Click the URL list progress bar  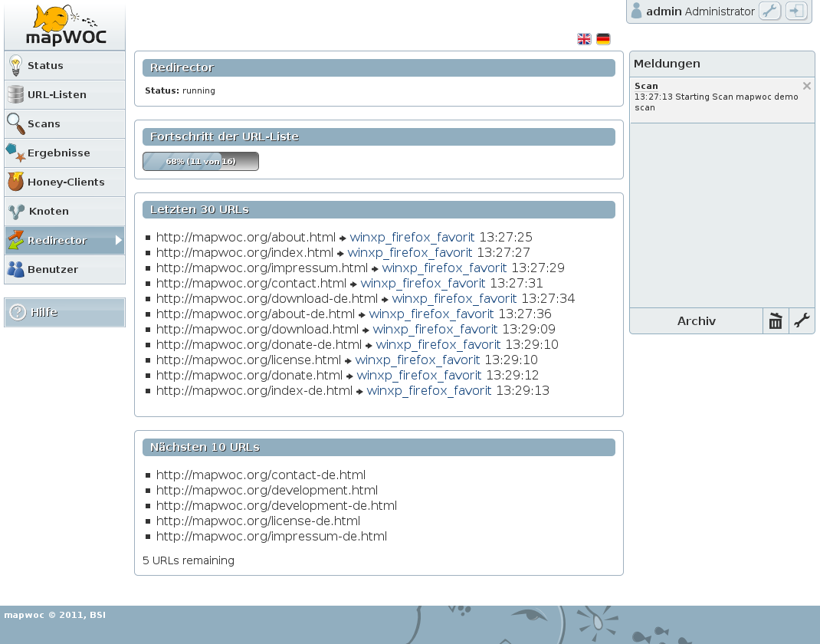(201, 161)
